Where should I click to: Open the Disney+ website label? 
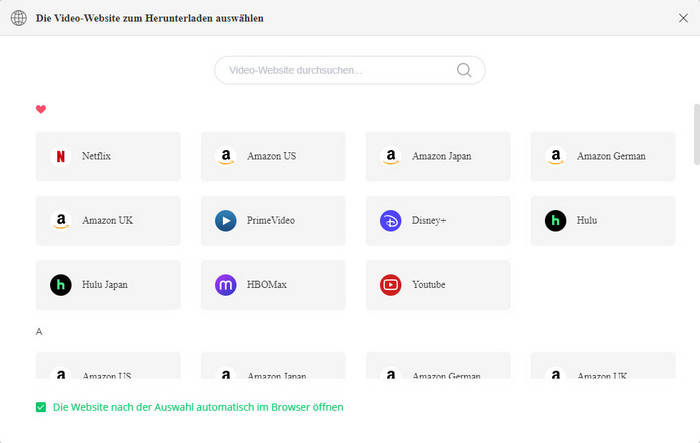pos(429,221)
